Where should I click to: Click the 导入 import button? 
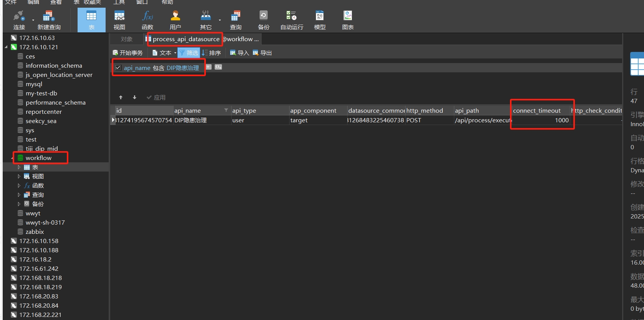tap(240, 53)
